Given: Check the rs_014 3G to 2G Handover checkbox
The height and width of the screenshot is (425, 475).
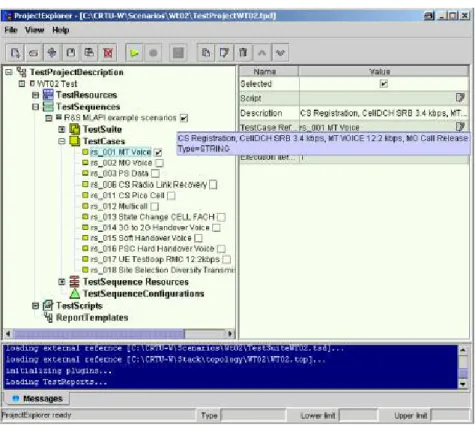Looking at the screenshot, I should click(x=216, y=228).
